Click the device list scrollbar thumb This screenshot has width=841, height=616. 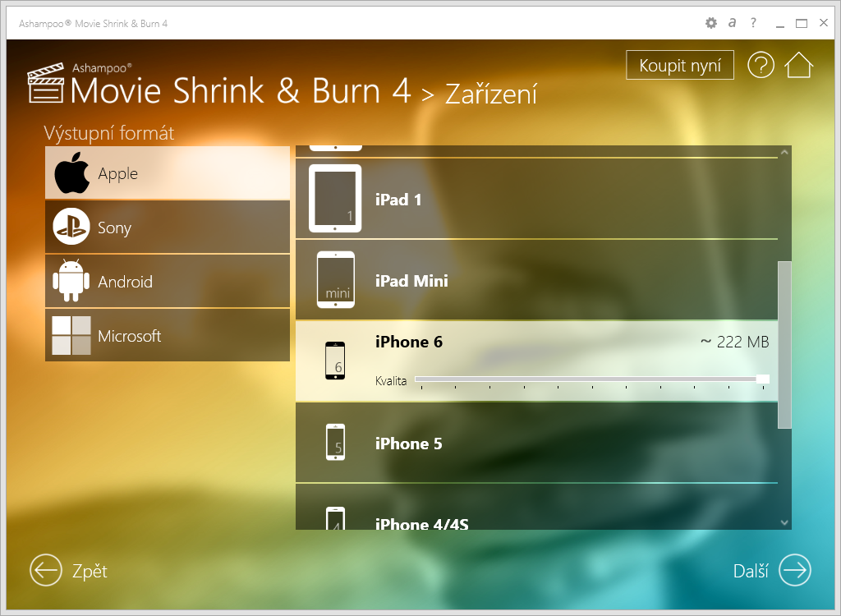(784, 344)
